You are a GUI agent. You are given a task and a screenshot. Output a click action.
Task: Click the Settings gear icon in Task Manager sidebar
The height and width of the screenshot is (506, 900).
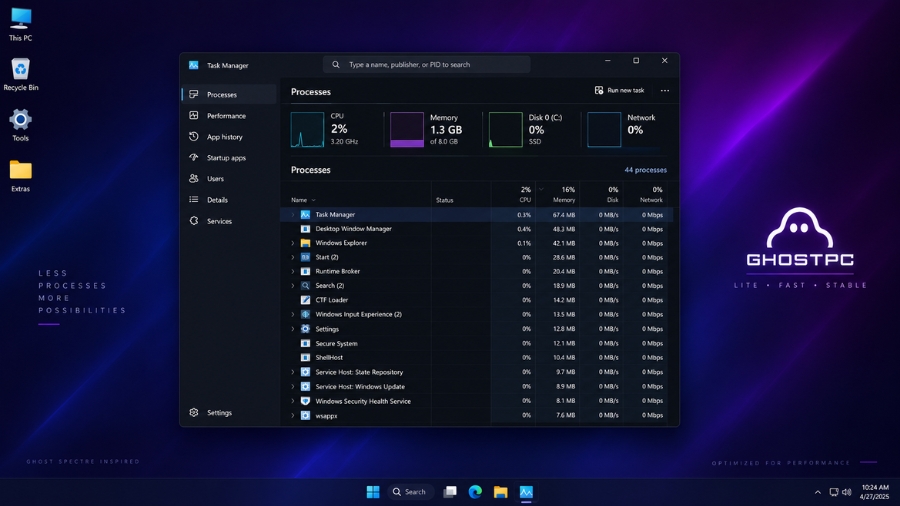tap(194, 412)
